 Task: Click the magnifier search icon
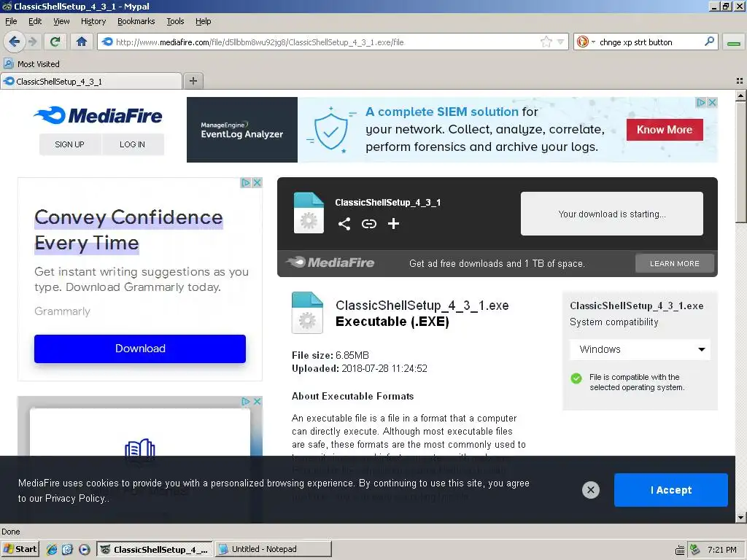click(x=709, y=42)
